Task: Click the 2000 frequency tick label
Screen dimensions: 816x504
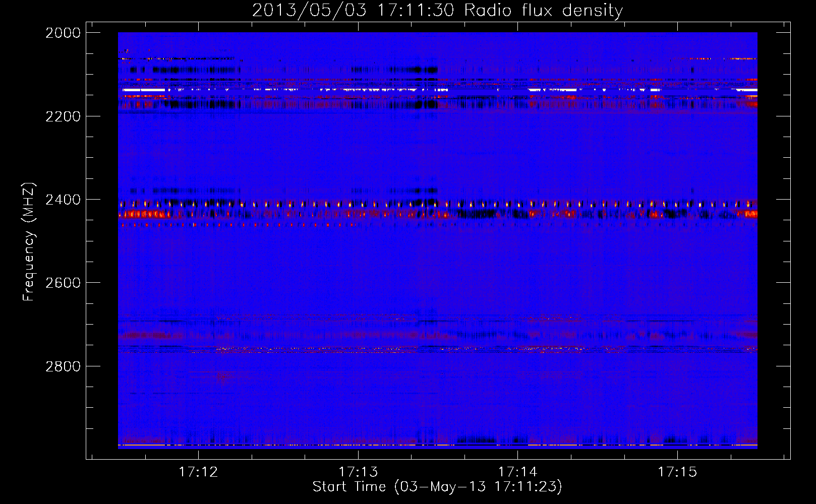Action: 63,33
